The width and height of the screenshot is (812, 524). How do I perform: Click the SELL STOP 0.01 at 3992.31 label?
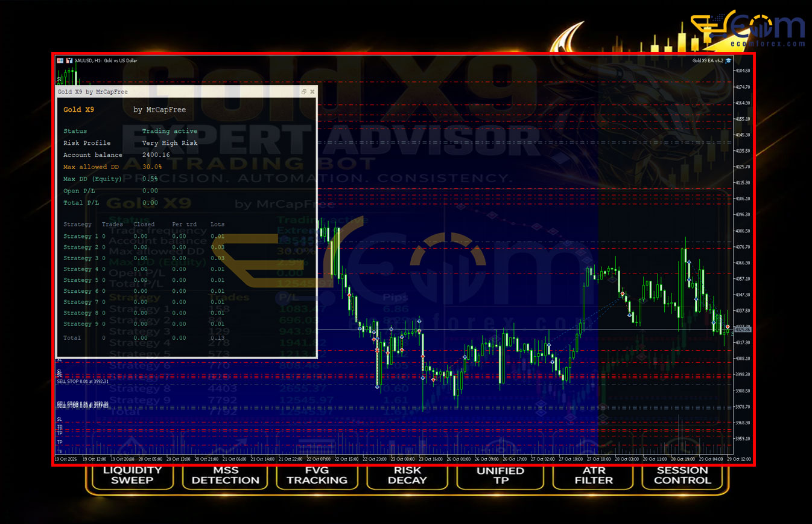(83, 382)
